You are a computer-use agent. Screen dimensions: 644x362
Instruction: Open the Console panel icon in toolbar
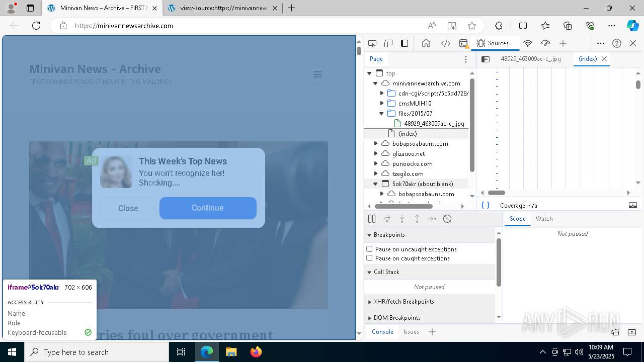[x=464, y=43]
